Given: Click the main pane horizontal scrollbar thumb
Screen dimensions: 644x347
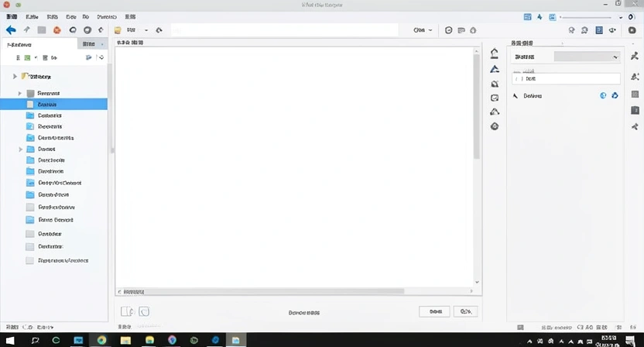Looking at the screenshot, I should (x=263, y=291).
